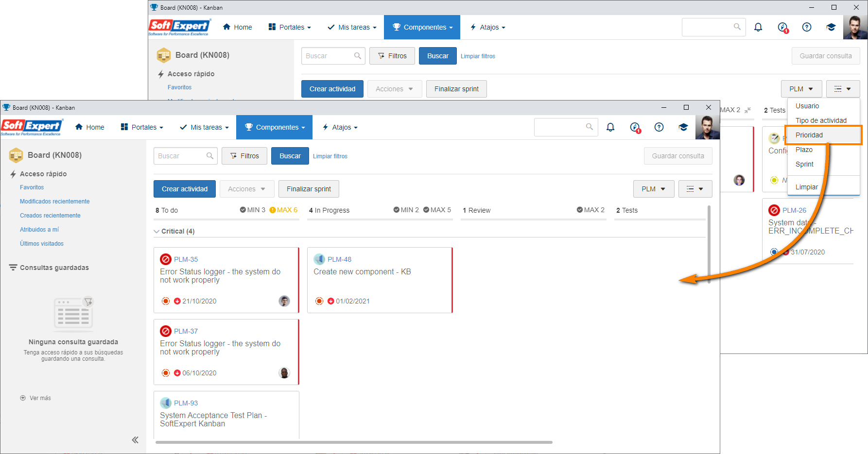Screen dimensions: 868x454
Task: Click horizontal scrollbar under the board
Action: [354, 442]
